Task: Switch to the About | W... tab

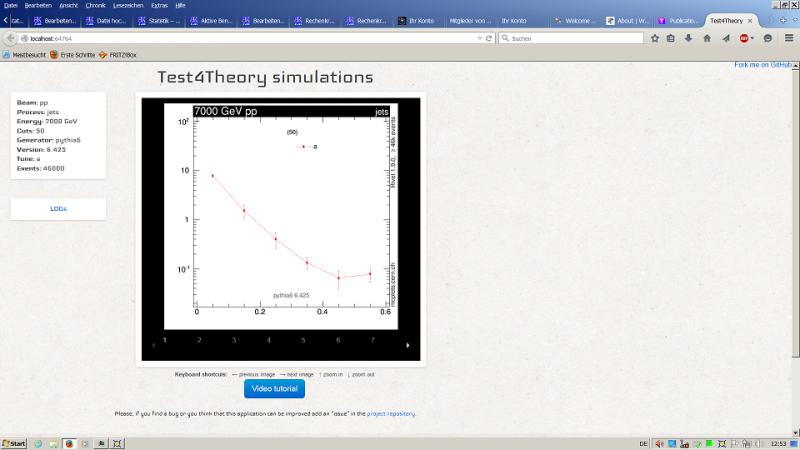Action: coord(628,21)
